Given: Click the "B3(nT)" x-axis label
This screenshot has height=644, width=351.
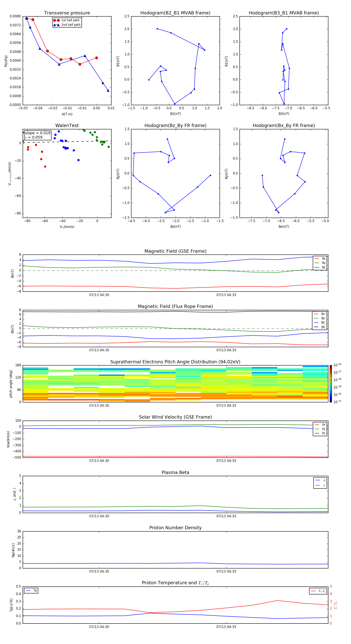Looking at the screenshot, I should (284, 114).
